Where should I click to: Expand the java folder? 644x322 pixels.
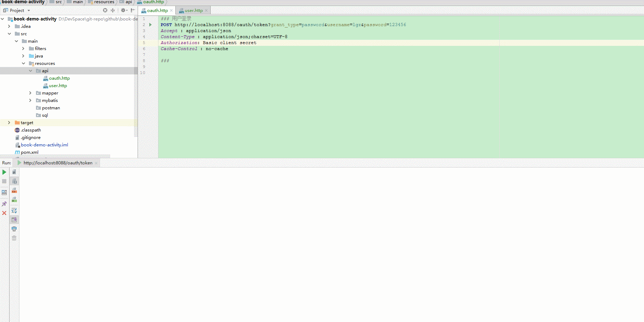point(23,56)
